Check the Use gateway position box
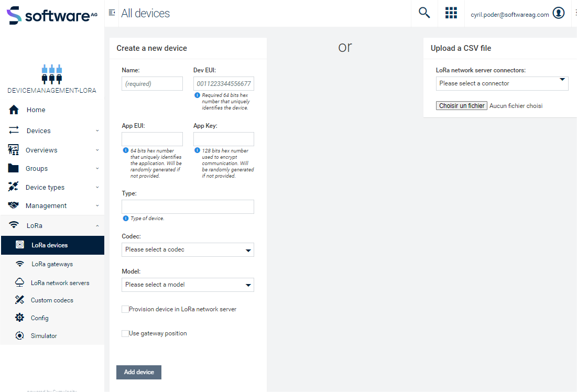 point(125,333)
